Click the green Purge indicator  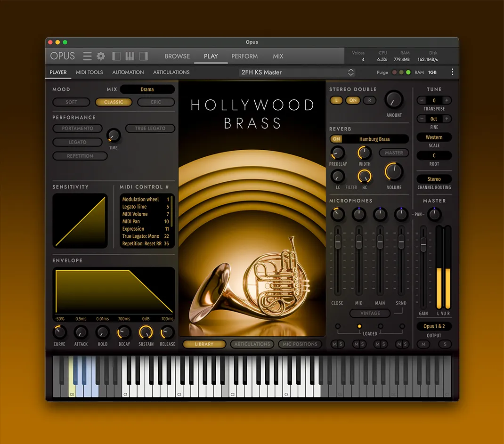408,73
